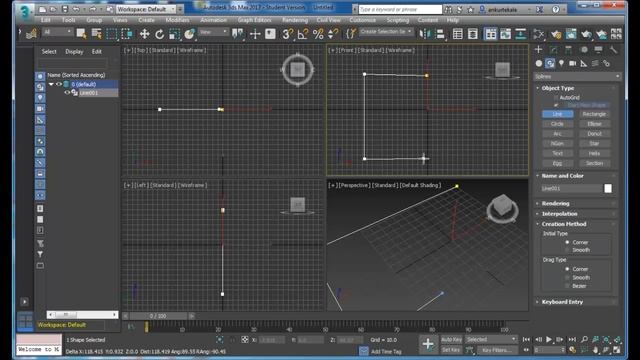The image size is (640, 360).
Task: Click the time slider showing 0 / 100
Action: pyautogui.click(x=158, y=316)
